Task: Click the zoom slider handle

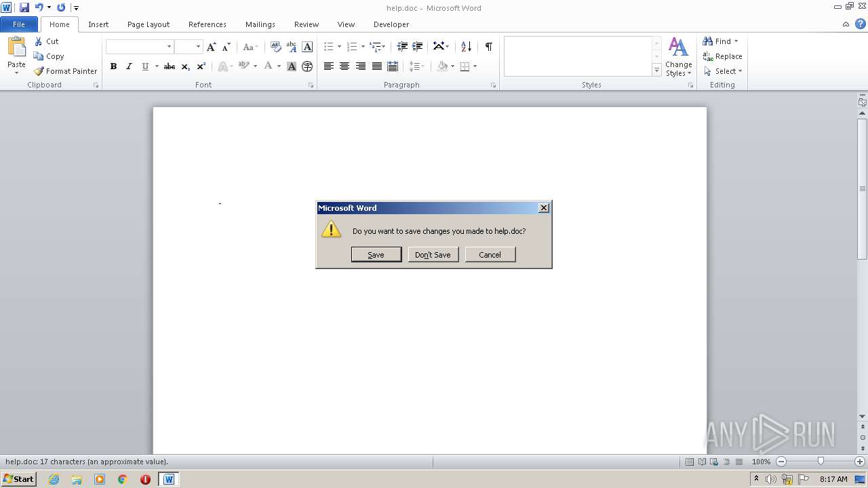Action: tap(821, 462)
